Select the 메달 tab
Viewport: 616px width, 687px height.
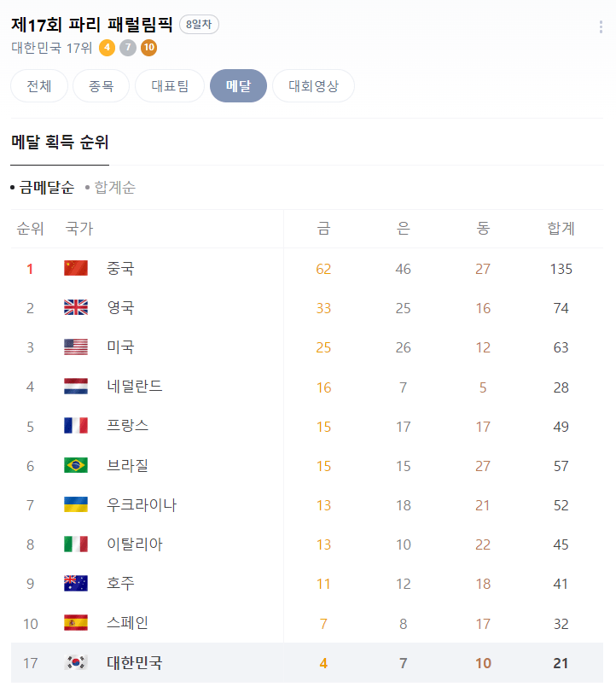coord(238,86)
